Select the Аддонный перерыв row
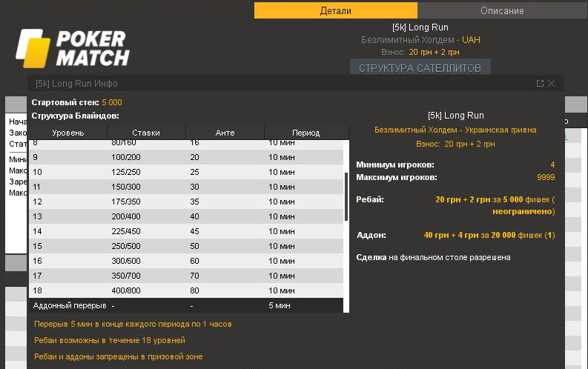 coord(185,305)
